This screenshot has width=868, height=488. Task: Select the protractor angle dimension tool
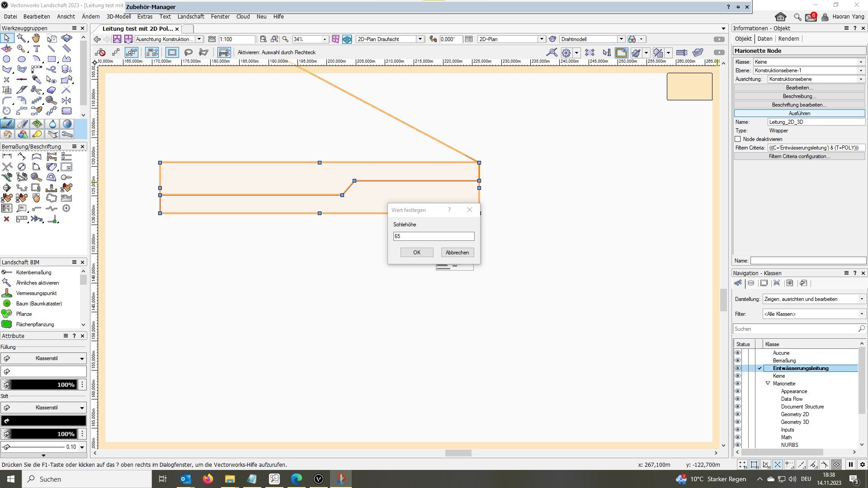(52, 177)
